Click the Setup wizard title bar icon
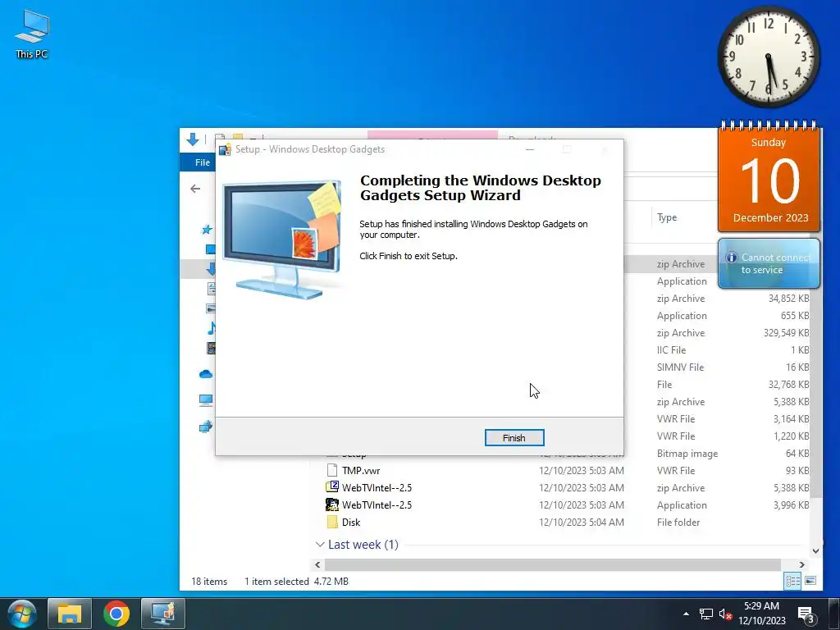 coord(225,149)
